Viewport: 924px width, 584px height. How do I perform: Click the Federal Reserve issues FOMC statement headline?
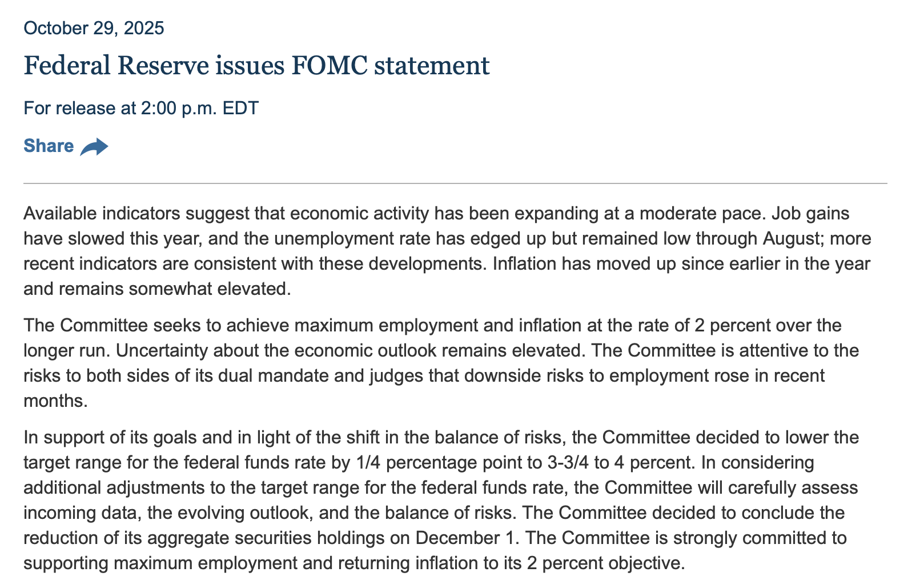click(x=256, y=66)
